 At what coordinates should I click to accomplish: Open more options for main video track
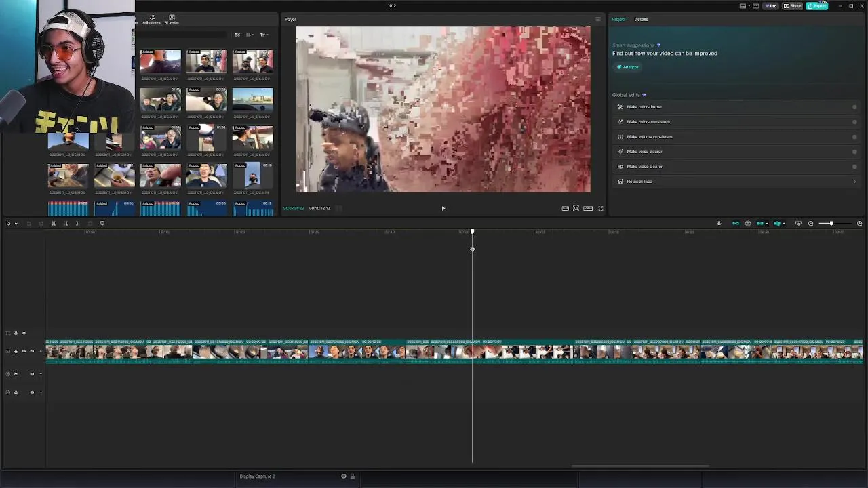(40, 351)
